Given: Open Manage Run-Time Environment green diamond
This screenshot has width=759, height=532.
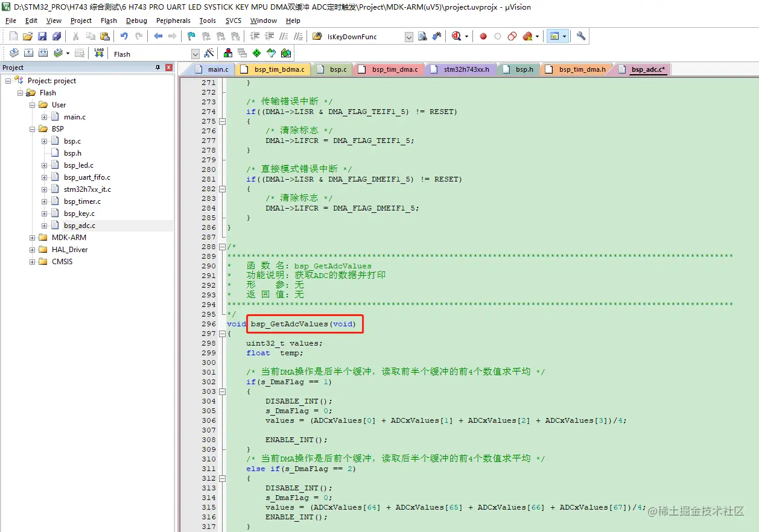Looking at the screenshot, I should click(257, 54).
